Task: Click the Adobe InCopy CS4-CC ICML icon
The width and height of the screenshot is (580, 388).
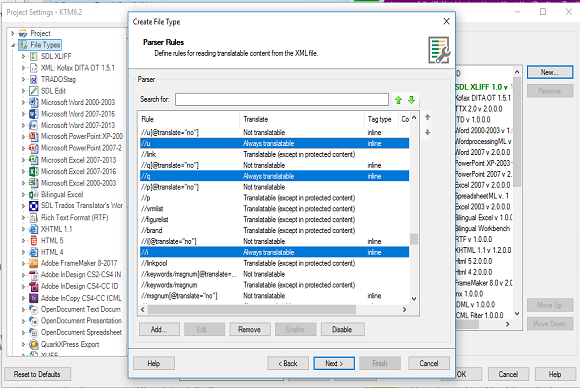Action: (x=34, y=298)
